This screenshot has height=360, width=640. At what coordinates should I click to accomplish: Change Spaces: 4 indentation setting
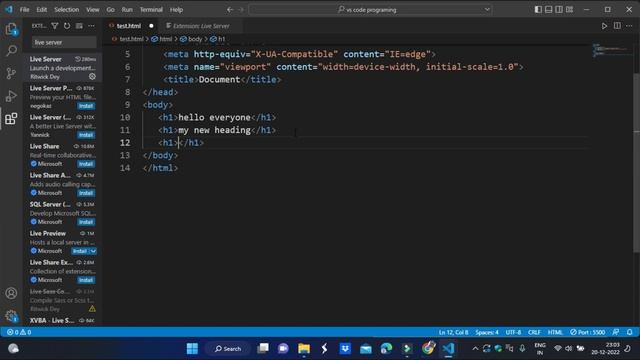pyautogui.click(x=487, y=332)
